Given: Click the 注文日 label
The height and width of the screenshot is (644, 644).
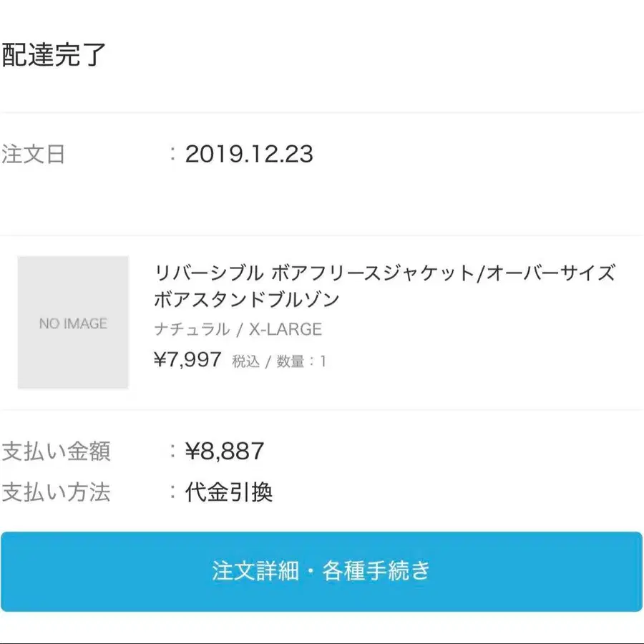Looking at the screenshot, I should [x=34, y=154].
